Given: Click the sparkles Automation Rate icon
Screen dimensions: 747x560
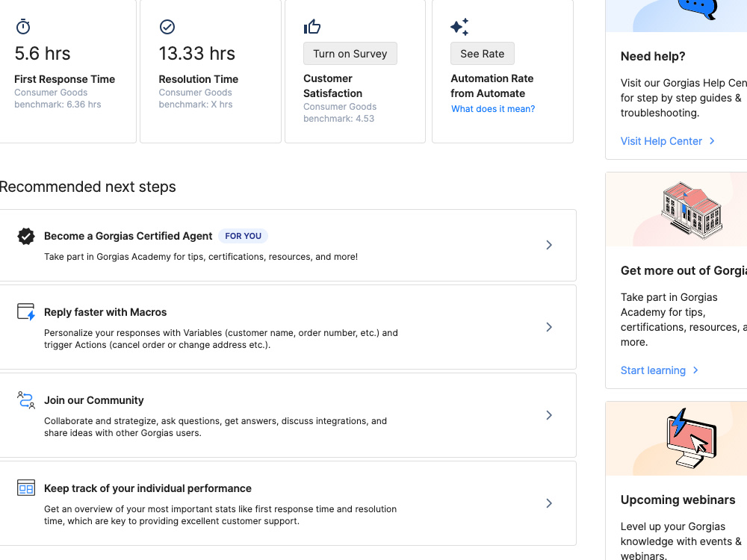Looking at the screenshot, I should point(459,27).
